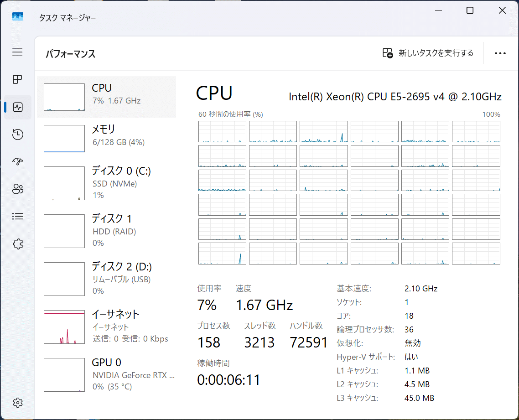Screen dimensions: 519x420
Task: Open the Services view
Action: [17, 244]
